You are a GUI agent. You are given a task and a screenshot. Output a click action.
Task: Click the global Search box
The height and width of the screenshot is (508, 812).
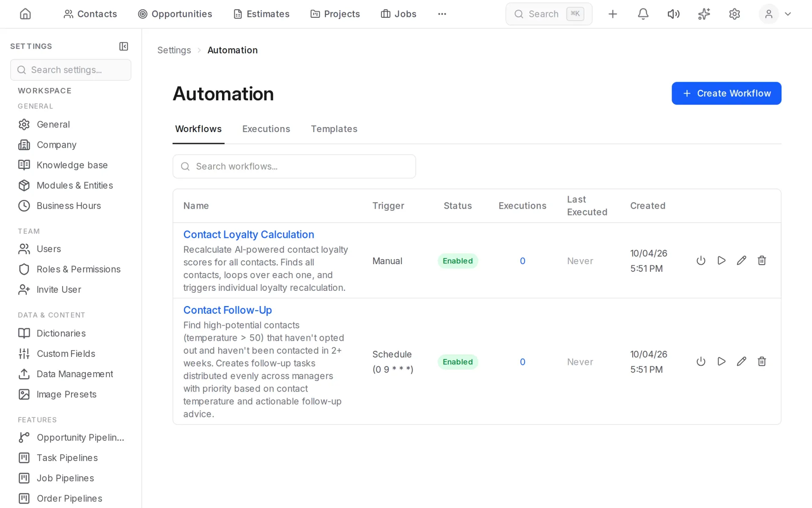click(x=549, y=14)
